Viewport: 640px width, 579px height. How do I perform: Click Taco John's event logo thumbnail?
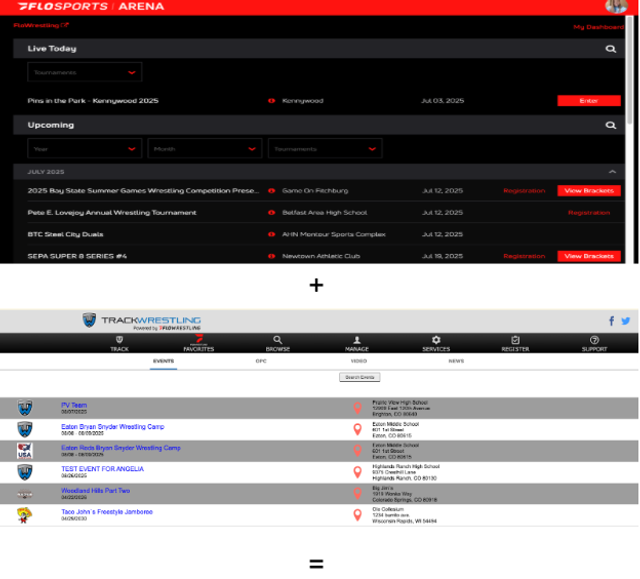[x=24, y=515]
